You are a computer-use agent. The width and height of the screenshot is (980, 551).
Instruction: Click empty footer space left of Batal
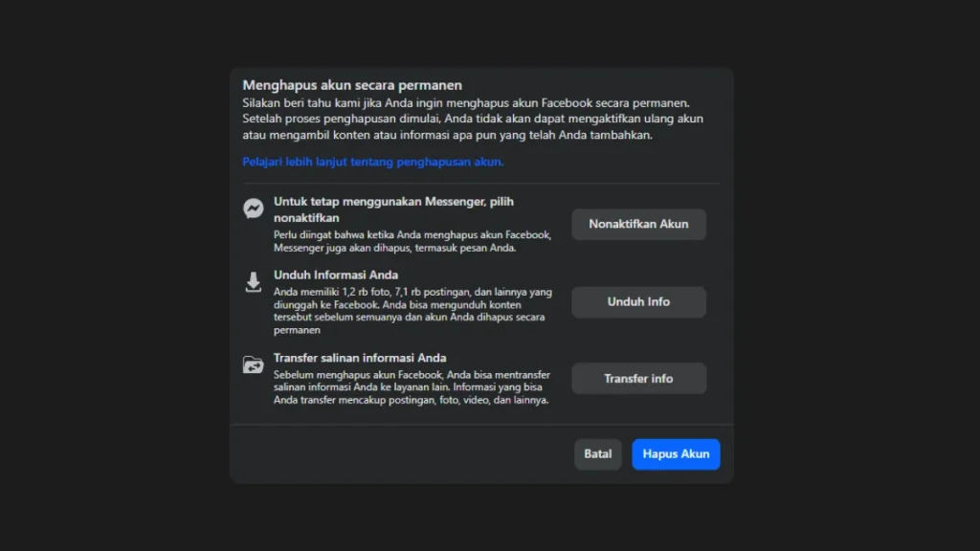point(402,454)
